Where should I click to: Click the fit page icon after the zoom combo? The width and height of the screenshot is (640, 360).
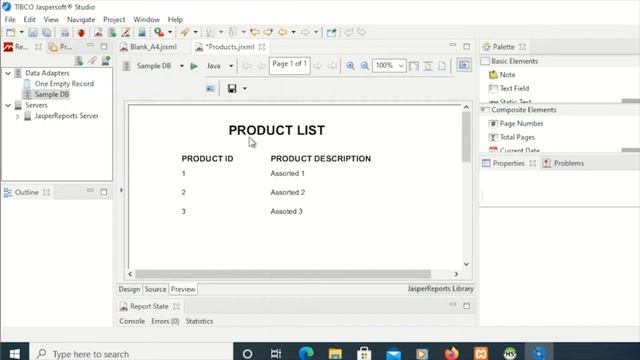pos(414,66)
